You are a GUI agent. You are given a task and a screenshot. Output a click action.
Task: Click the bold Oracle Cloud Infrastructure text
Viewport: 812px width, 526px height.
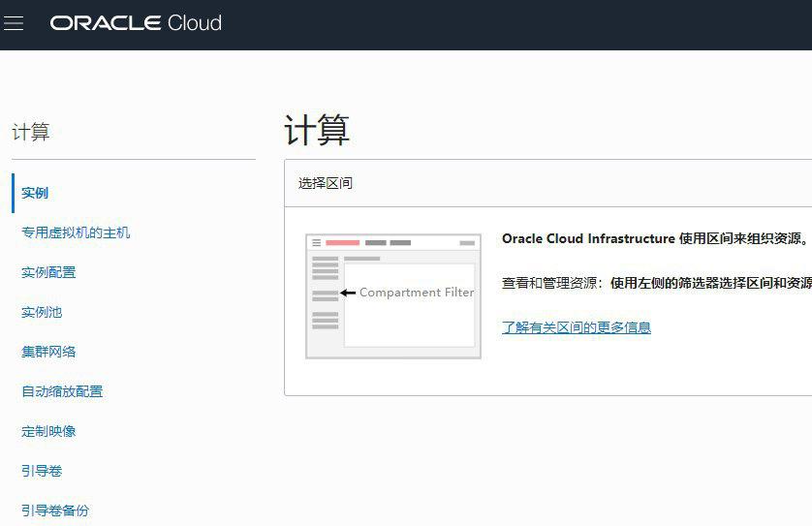tap(587, 238)
